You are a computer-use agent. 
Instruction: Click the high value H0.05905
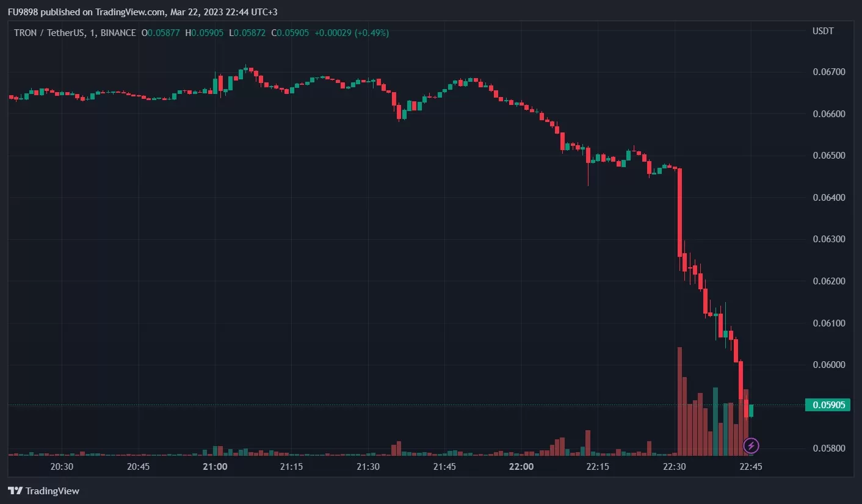pos(205,33)
